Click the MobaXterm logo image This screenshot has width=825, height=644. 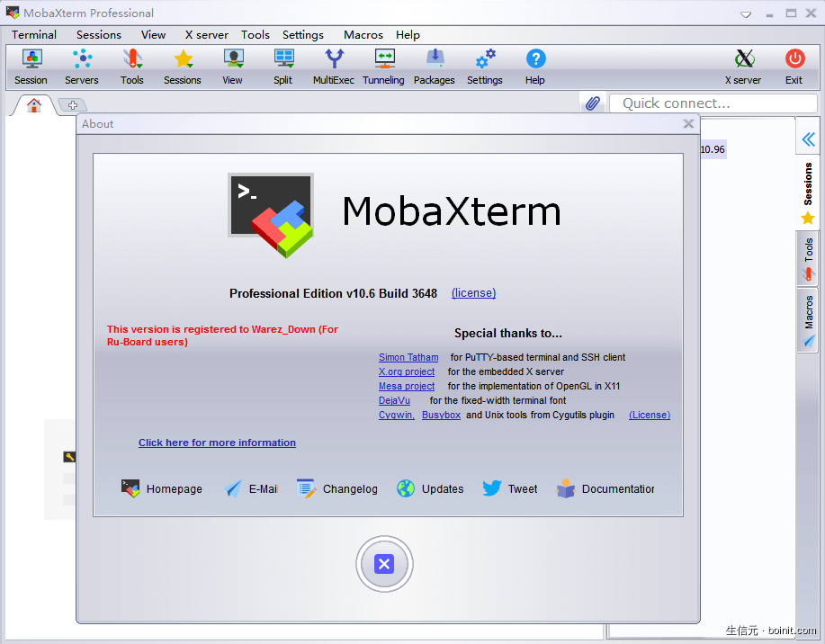[x=271, y=215]
